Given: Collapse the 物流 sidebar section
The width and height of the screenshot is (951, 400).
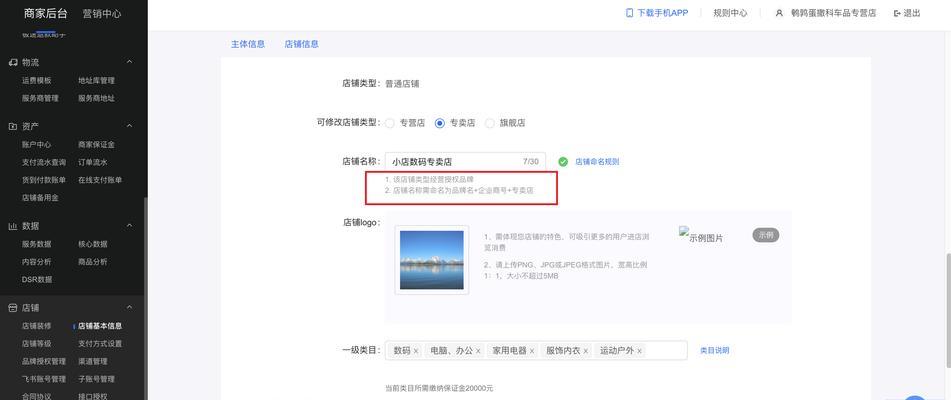Looking at the screenshot, I should tap(129, 62).
